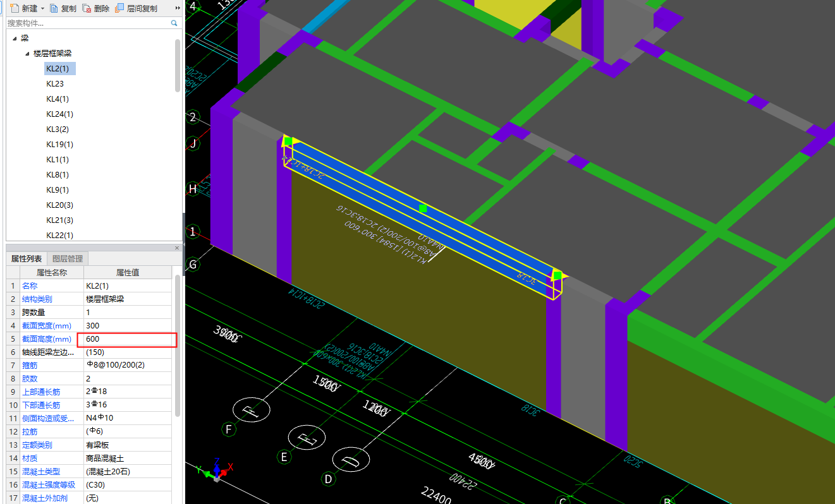
Task: Click the 定额类别 value 有梁板
Action: point(127,445)
